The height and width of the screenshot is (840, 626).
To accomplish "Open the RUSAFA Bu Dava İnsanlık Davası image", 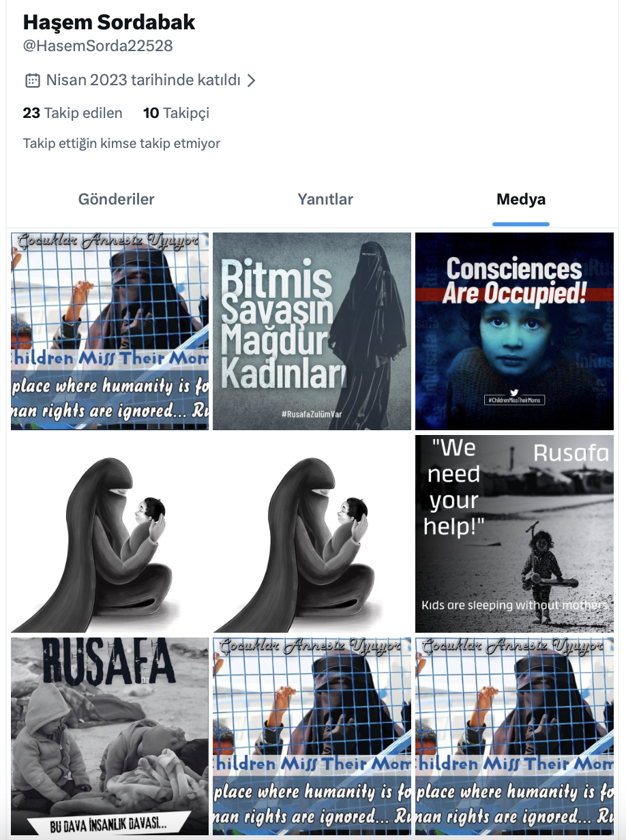I will click(110, 736).
